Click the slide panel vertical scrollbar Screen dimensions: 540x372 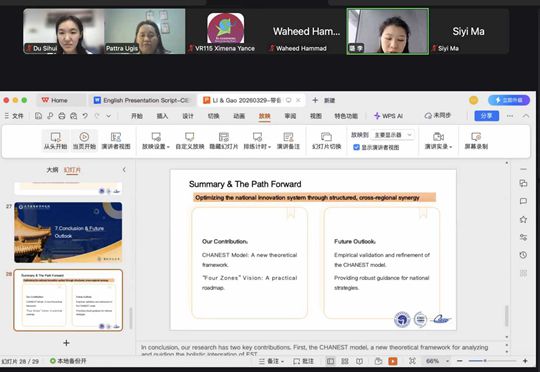point(131,318)
